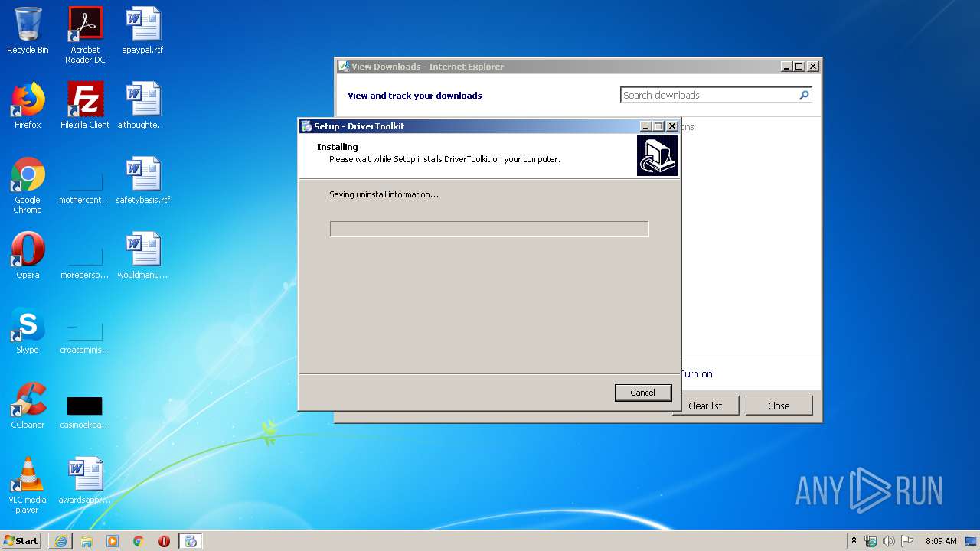Open the epaypal.rtf document icon
Image resolution: width=980 pixels, height=551 pixels.
pyautogui.click(x=142, y=31)
